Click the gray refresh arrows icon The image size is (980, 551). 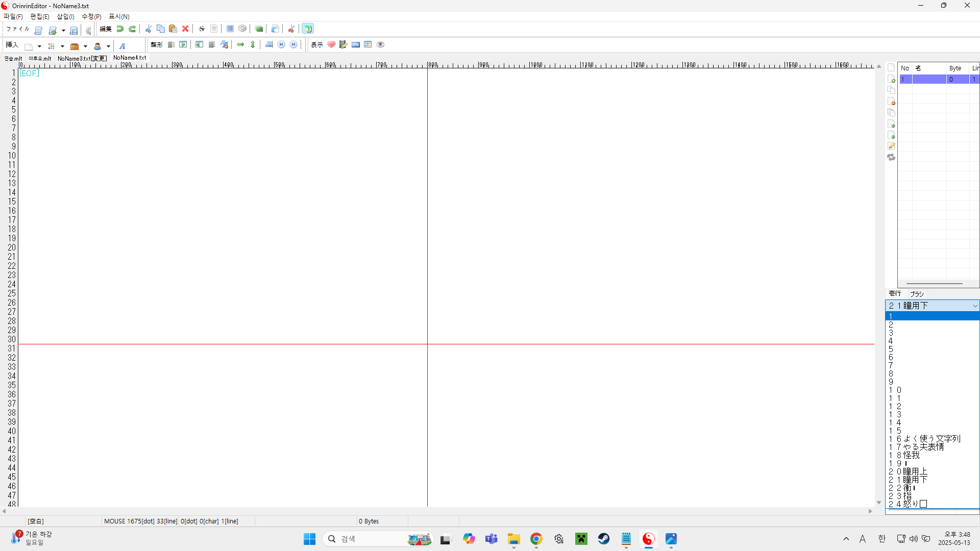tap(891, 158)
